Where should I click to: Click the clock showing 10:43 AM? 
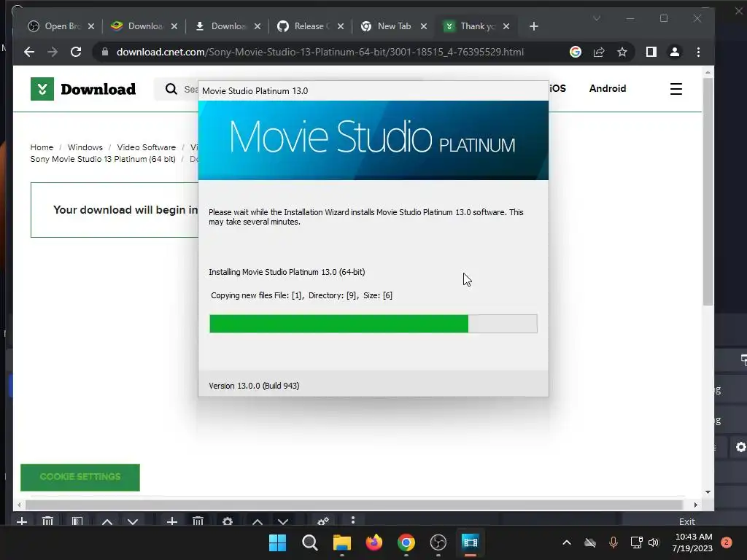pos(694,537)
